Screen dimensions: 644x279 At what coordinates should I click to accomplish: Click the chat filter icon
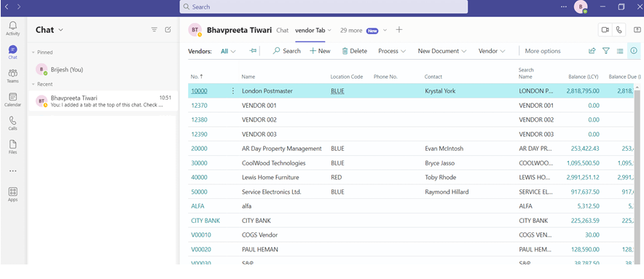(x=154, y=30)
